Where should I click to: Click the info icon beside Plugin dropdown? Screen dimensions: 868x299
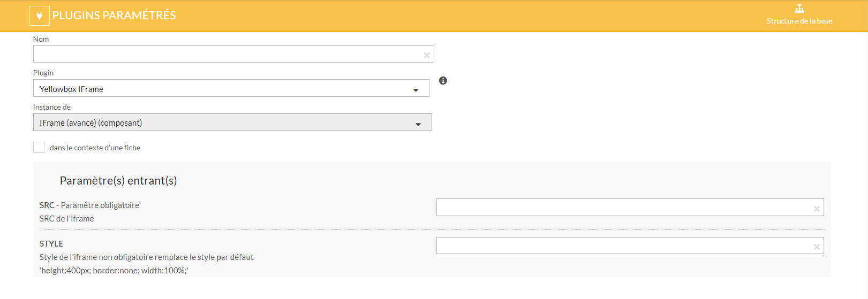(443, 81)
